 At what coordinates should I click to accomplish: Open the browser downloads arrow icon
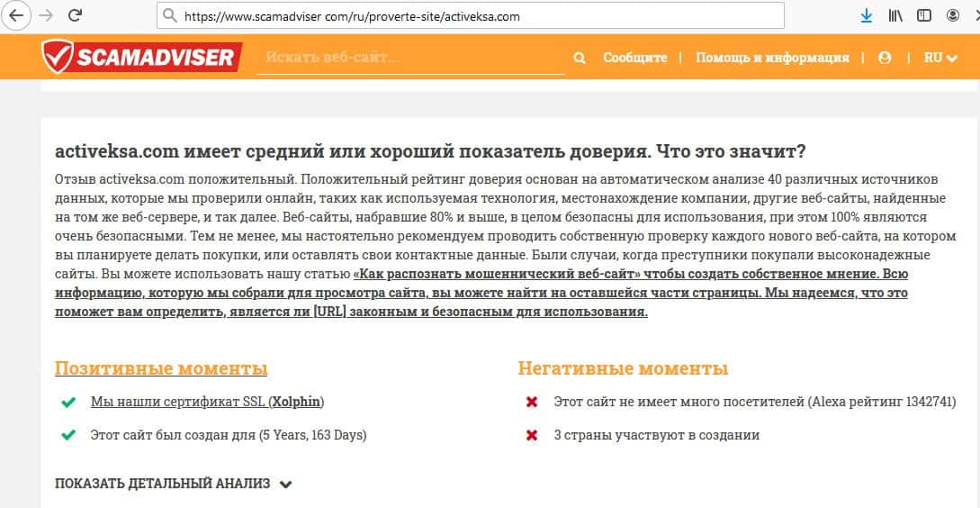click(867, 15)
